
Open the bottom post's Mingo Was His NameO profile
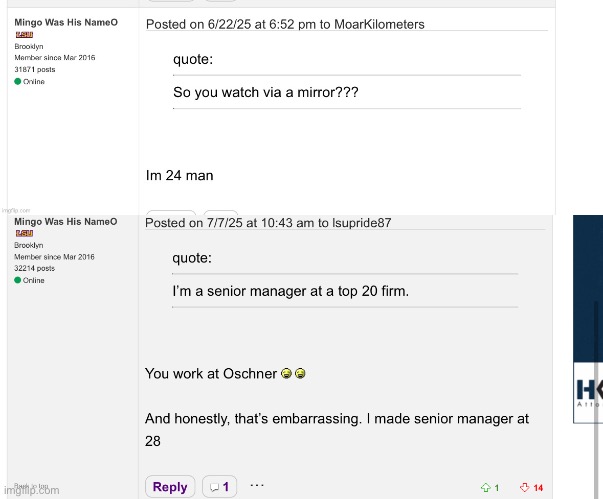click(65, 221)
